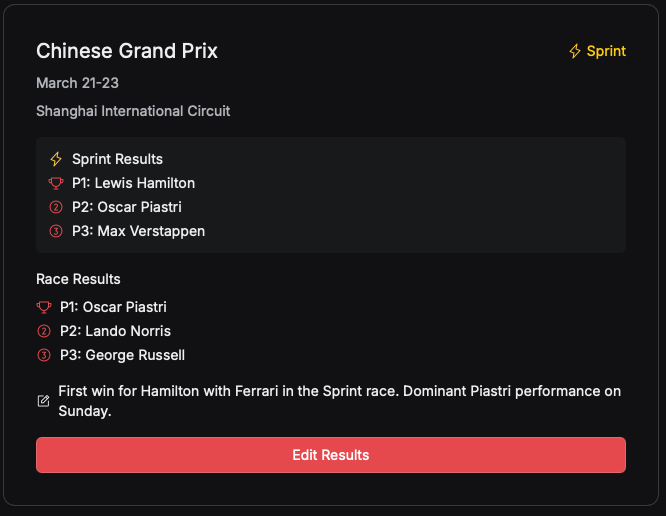Click the Sprint badge label
Viewport: 666px width, 516px height.
pyautogui.click(x=606, y=51)
